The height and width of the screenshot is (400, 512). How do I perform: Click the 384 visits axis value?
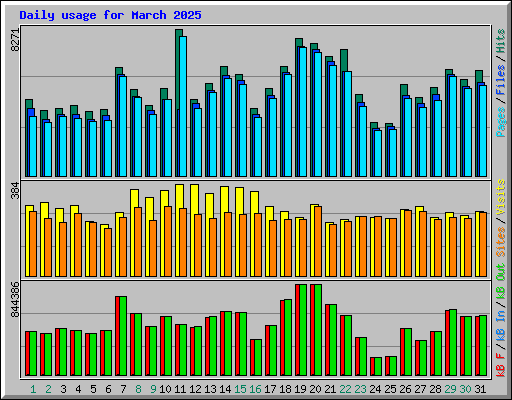15,190
